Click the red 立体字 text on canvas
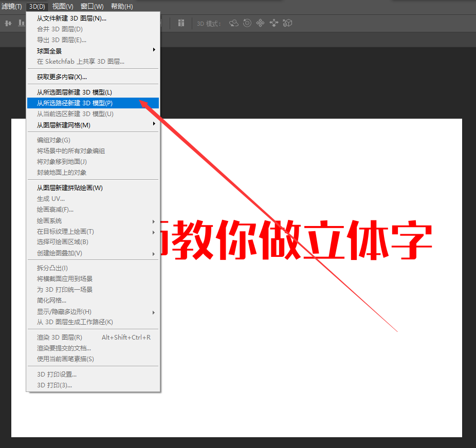476x448 pixels. tap(368, 239)
